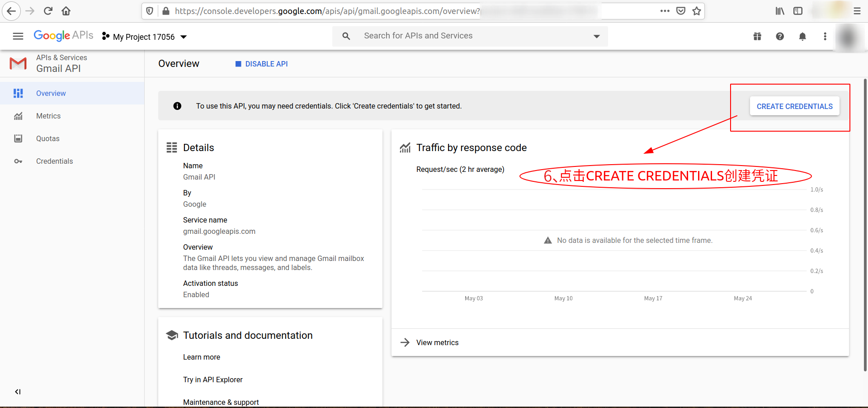Click the Metrics chart icon in the sidebar
The height and width of the screenshot is (408, 868).
pos(18,116)
